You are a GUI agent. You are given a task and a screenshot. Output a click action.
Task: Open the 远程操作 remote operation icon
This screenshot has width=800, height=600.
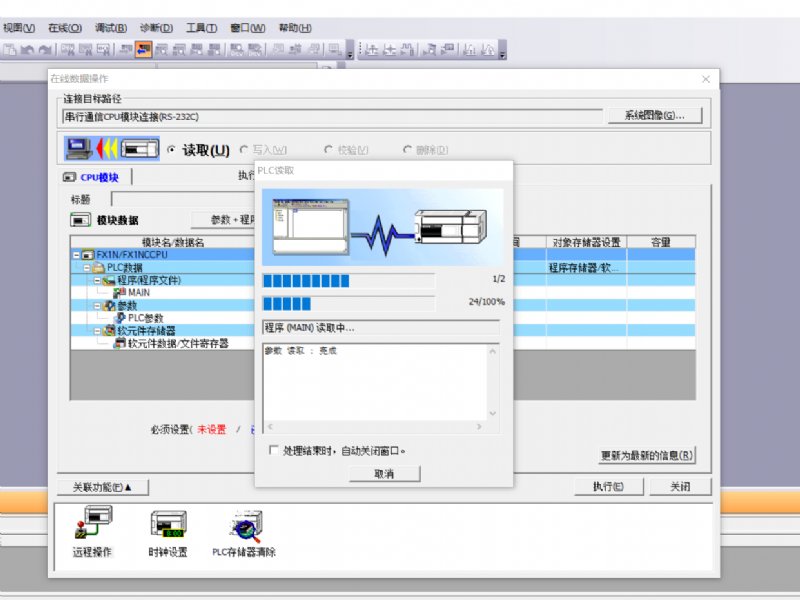[x=93, y=524]
